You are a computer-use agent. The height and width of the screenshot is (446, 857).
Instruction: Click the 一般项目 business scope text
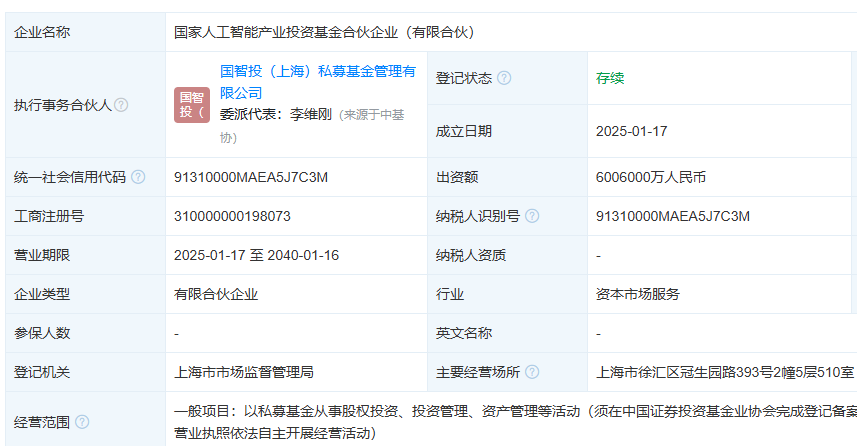coord(515,422)
